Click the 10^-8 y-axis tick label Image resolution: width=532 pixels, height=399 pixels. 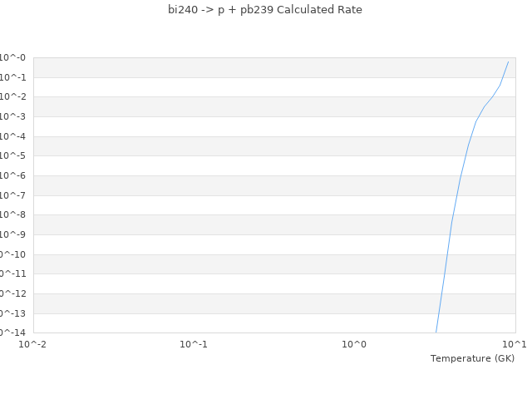click(x=13, y=215)
